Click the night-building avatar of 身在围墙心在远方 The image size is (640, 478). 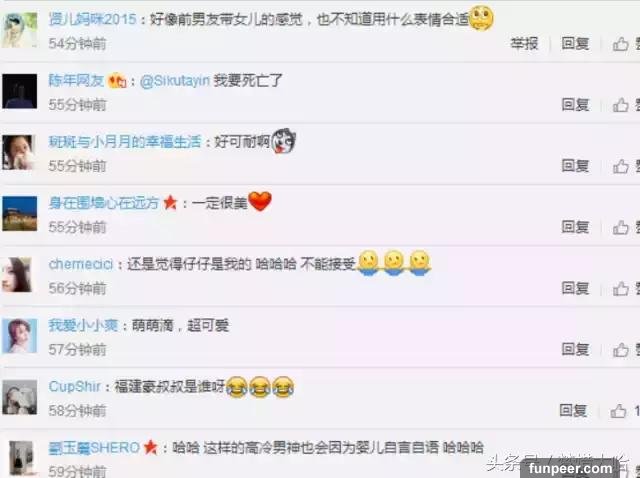click(x=20, y=213)
